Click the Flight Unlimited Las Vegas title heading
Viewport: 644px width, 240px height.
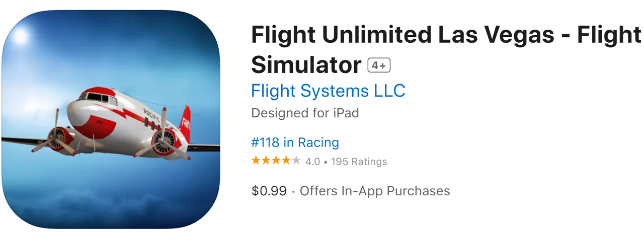click(x=446, y=50)
